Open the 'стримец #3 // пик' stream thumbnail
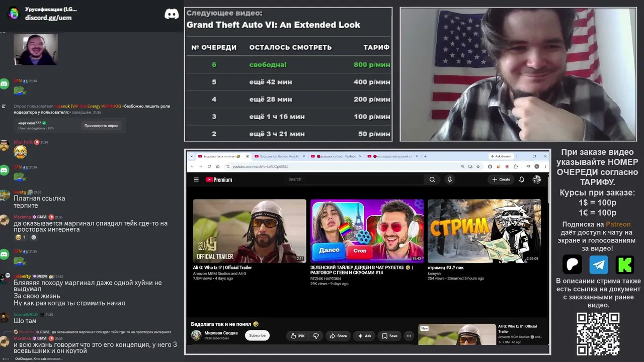Viewport: 644px width, 362px height. (484, 231)
